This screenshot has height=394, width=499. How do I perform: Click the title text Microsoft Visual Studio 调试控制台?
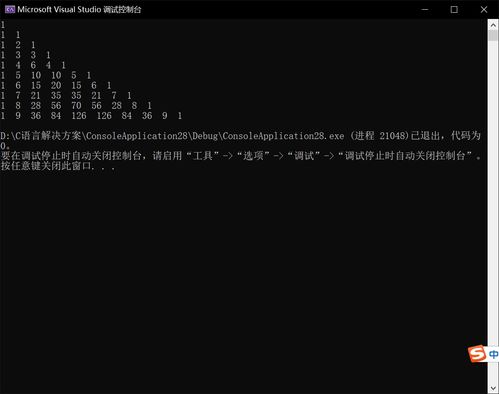[79, 9]
